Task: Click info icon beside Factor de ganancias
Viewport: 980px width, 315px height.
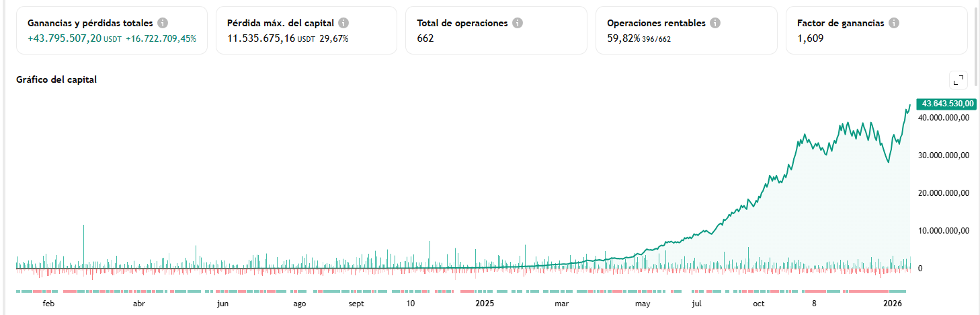Action: [x=894, y=23]
